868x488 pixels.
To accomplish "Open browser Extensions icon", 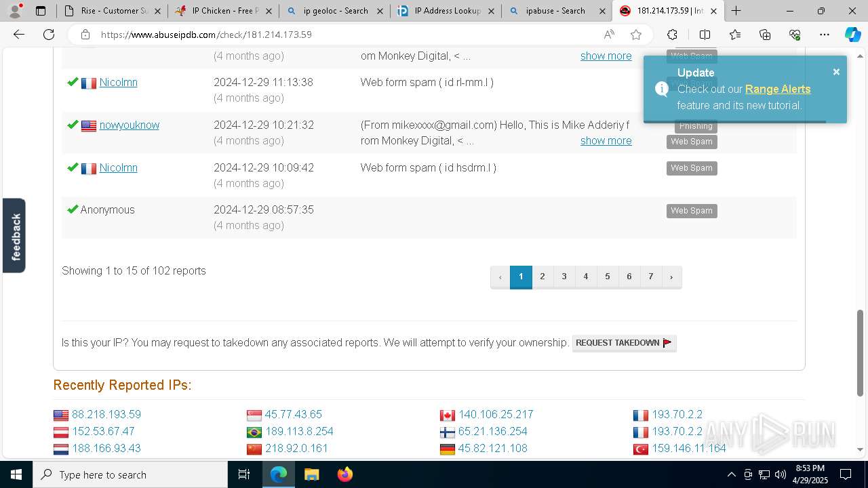I will (672, 35).
